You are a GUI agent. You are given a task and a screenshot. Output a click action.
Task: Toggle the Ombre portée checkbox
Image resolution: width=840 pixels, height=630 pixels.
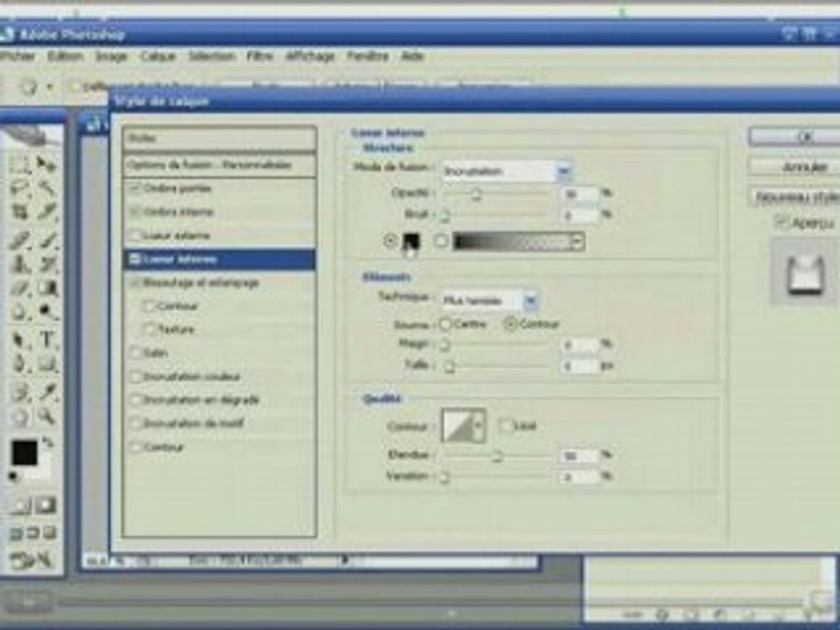136,188
